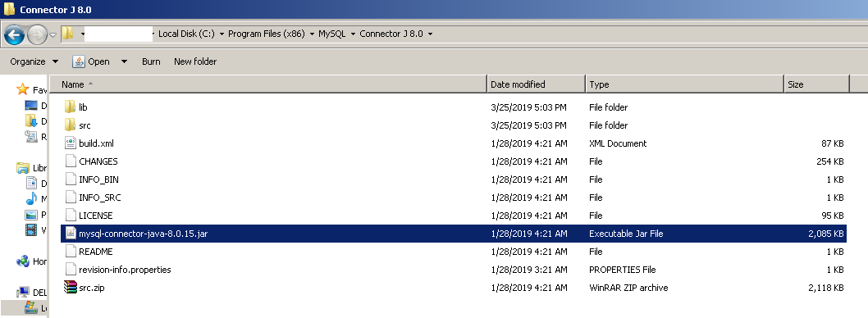The height and width of the screenshot is (318, 868).
Task: Click the revision-info.properties file name
Action: pos(125,270)
